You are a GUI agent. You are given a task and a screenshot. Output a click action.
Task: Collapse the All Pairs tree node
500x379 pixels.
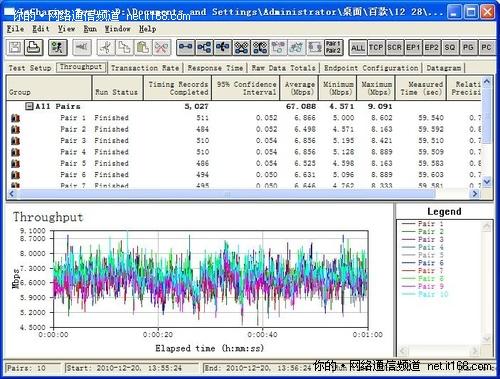29,106
